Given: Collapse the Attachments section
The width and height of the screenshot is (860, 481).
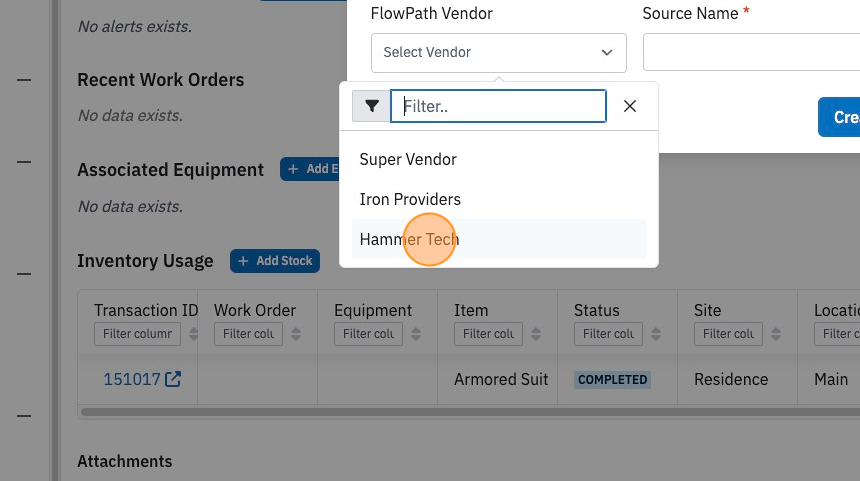Looking at the screenshot, I should [24, 416].
